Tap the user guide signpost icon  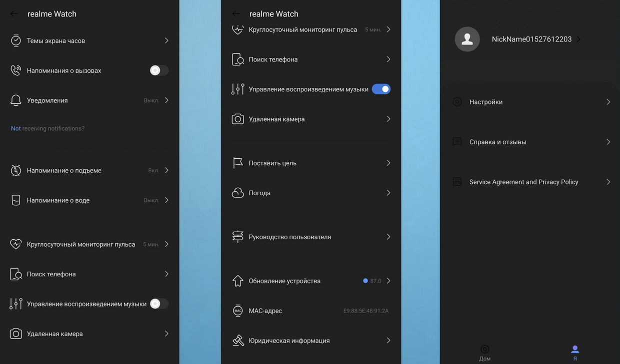pyautogui.click(x=238, y=237)
